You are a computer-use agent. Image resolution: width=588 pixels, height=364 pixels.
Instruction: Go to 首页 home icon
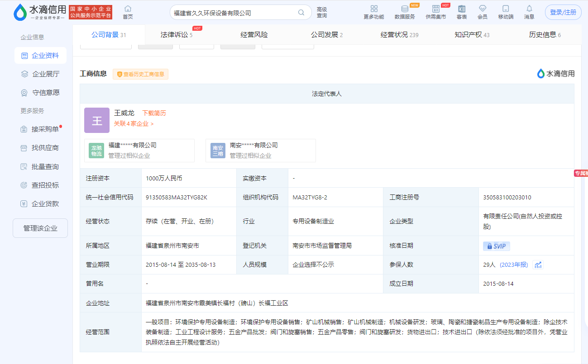(128, 9)
